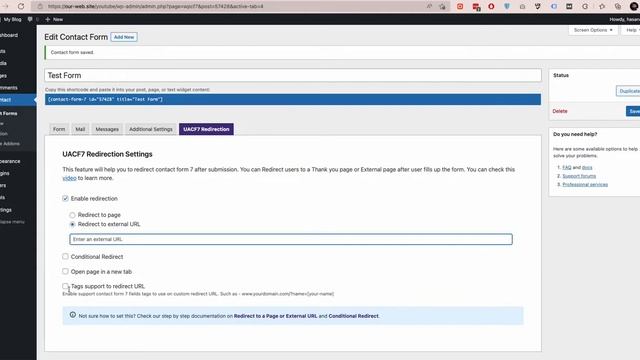Viewport: 640px width, 360px height.
Task: Open the dark fox-shaped extension icon
Action: pyautogui.click(x=538, y=6)
